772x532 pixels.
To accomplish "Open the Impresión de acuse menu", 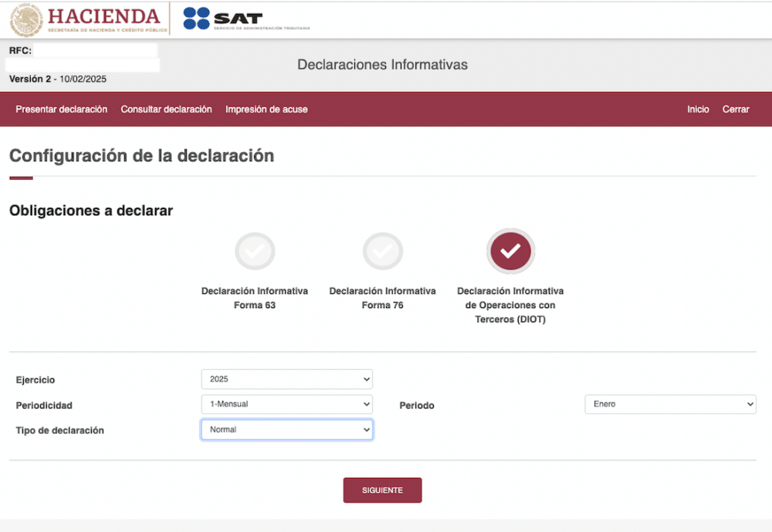I will click(266, 110).
